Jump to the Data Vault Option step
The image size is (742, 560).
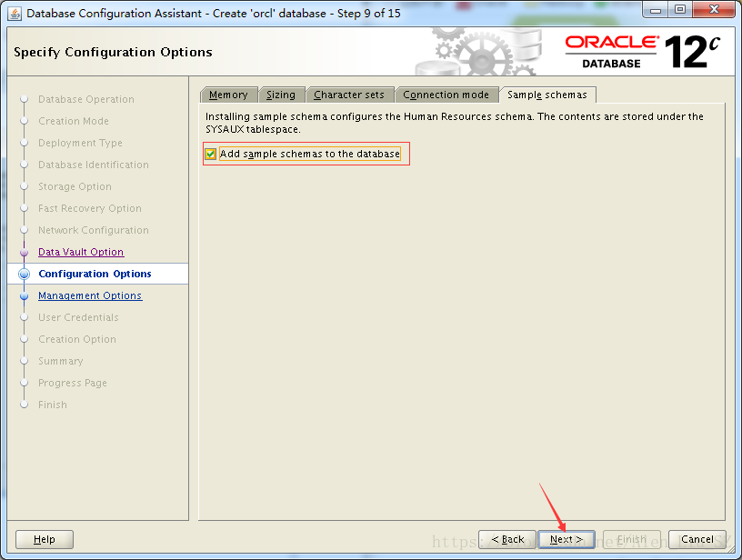(81, 252)
